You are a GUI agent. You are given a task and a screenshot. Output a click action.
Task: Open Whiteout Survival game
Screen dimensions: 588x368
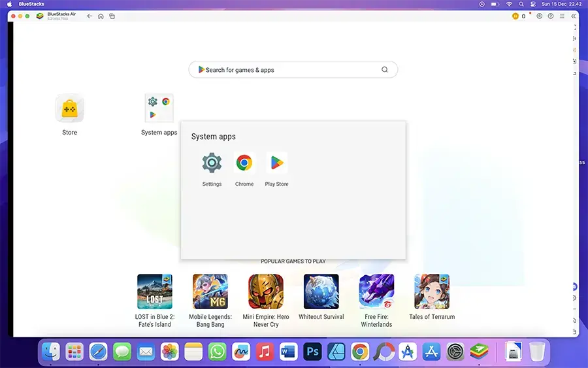321,292
